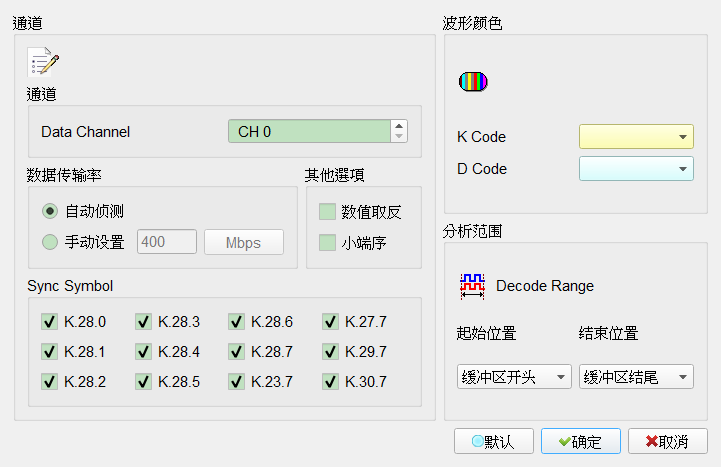This screenshot has width=721, height=467.
Task: Click the waveform color rainbow icon
Action: (x=473, y=82)
